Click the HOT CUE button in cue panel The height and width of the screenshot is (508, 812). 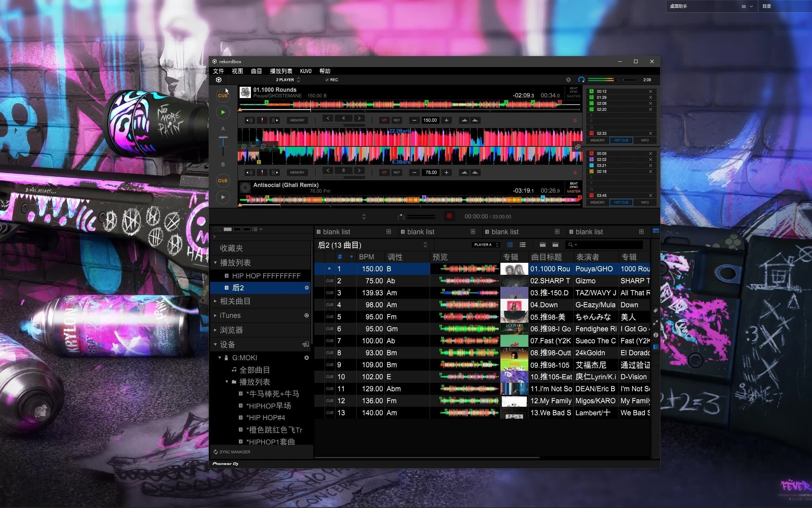click(x=622, y=140)
